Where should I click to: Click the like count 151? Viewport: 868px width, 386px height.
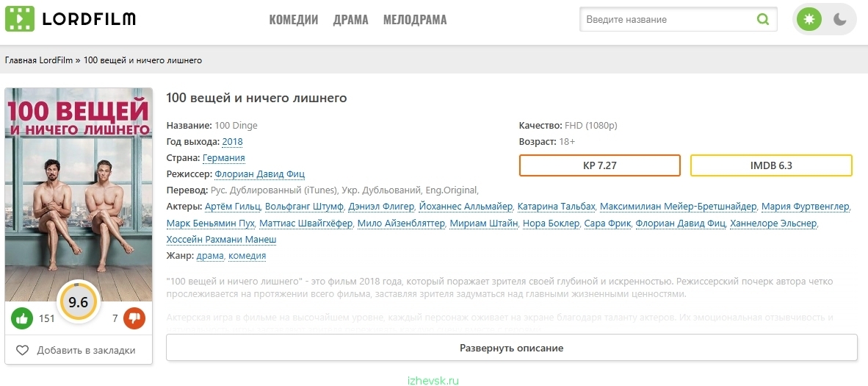tap(46, 319)
